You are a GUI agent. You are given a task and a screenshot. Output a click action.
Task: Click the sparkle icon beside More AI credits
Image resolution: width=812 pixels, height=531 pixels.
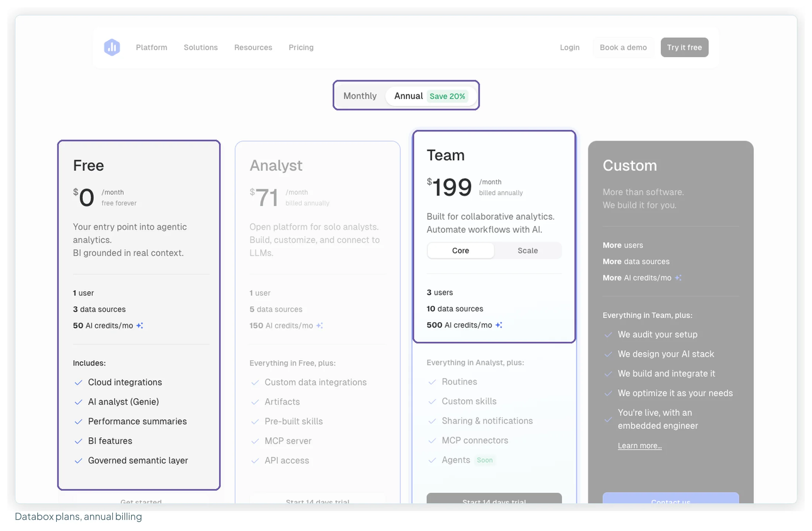678,277
